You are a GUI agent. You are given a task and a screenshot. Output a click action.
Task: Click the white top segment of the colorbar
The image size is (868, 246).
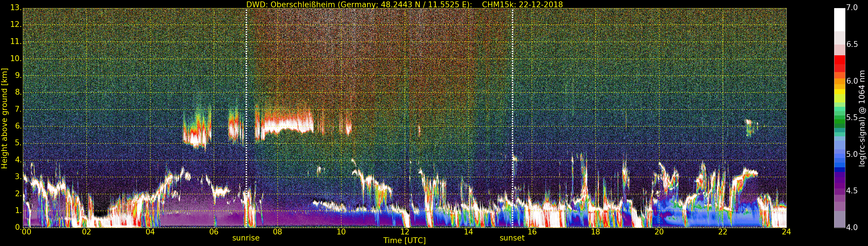(840, 20)
